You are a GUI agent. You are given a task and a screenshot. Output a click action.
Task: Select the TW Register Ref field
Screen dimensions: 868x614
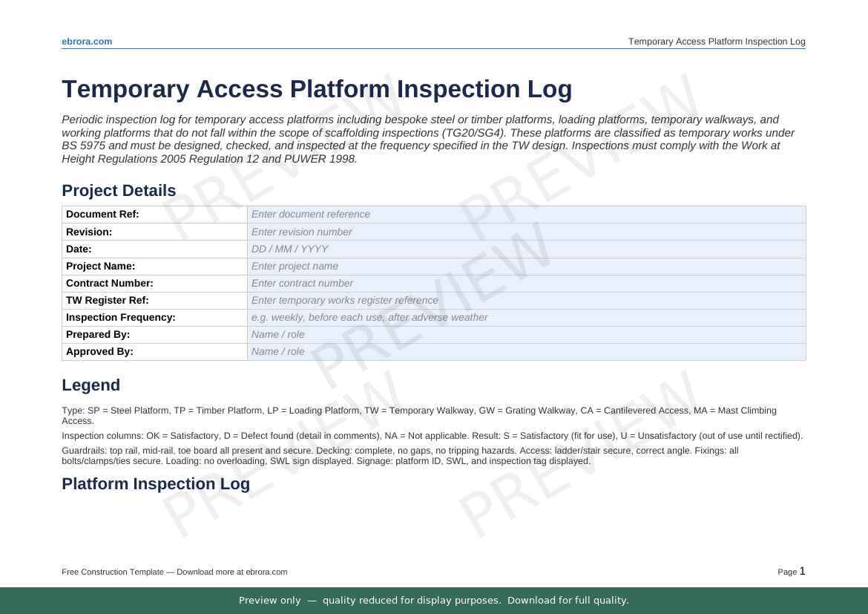pos(525,300)
